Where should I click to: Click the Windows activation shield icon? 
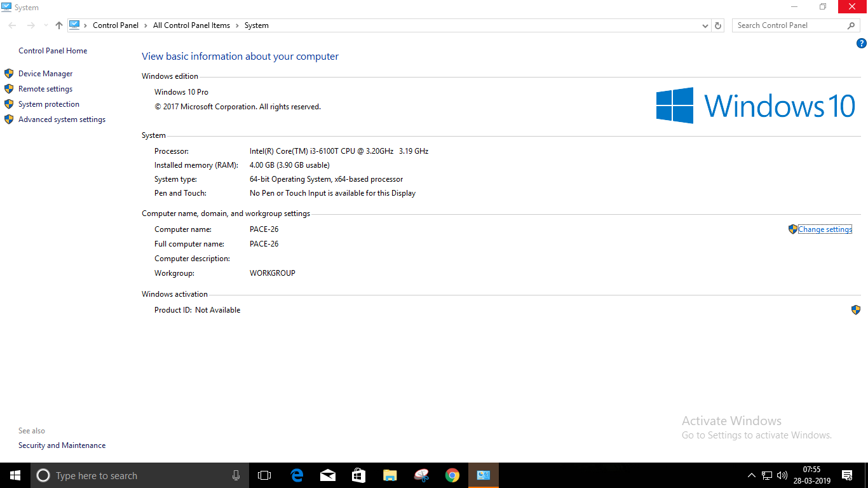[855, 310]
